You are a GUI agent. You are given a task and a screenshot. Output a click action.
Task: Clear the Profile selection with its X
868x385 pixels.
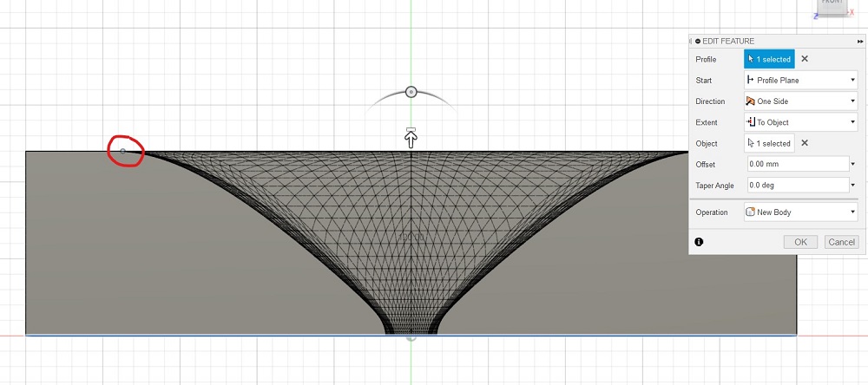coord(805,59)
